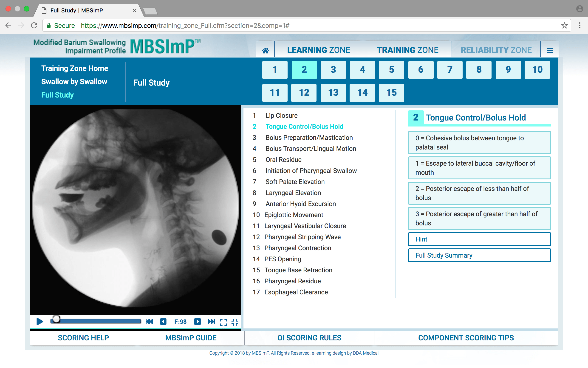Viewport: 588px width, 368px height.
Task: Choose component 17 Esophageal Clearance
Action: pyautogui.click(x=290, y=292)
